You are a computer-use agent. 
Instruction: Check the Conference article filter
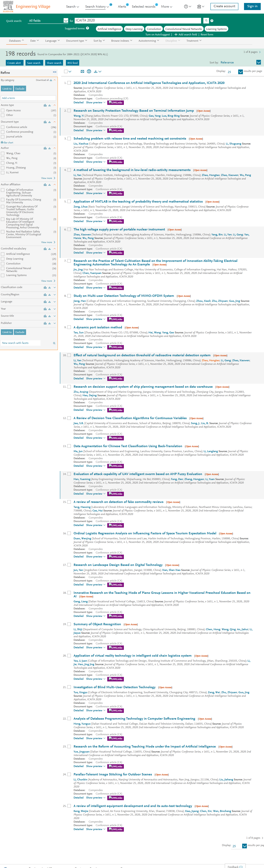tap(3, 127)
